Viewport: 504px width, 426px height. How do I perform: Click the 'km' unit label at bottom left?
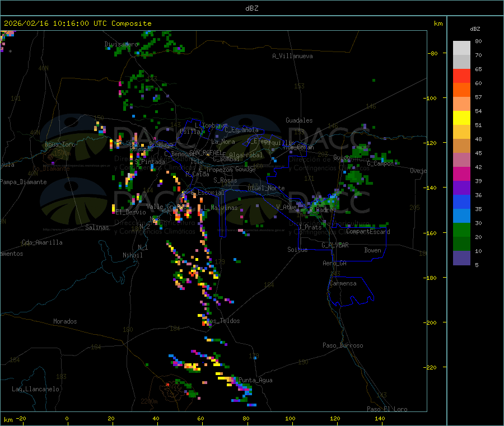pyautogui.click(x=8, y=420)
